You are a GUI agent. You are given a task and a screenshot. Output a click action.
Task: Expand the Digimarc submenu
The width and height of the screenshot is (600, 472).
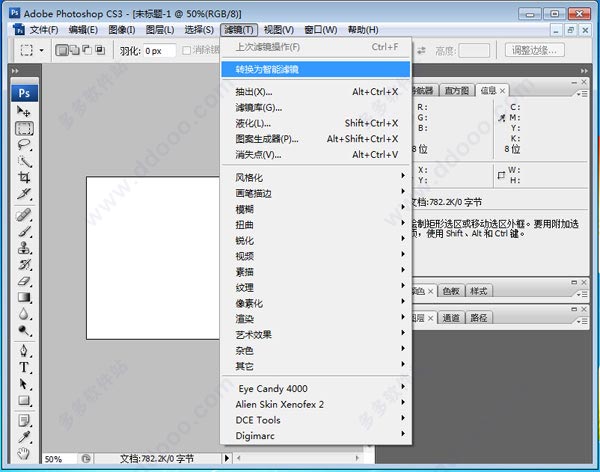(x=316, y=436)
